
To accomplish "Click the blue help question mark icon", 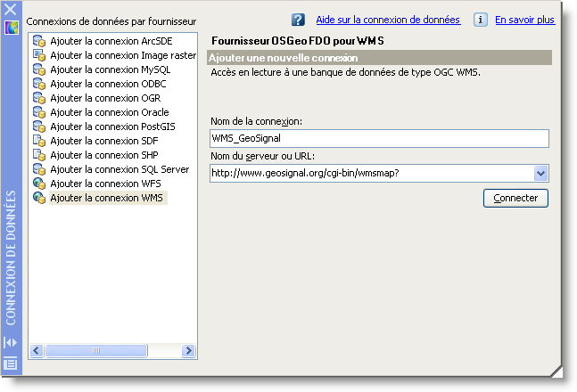I will (x=299, y=20).
